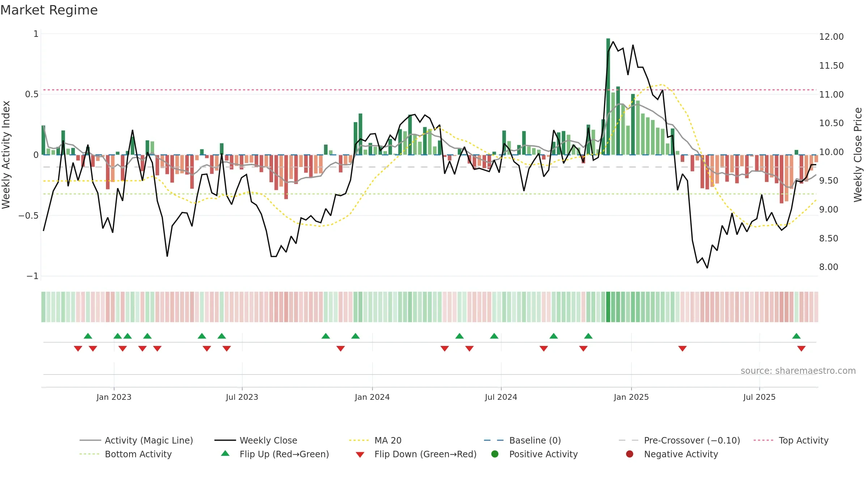868x488 pixels.
Task: Click the 9.00 price axis tick label
Action: [829, 210]
